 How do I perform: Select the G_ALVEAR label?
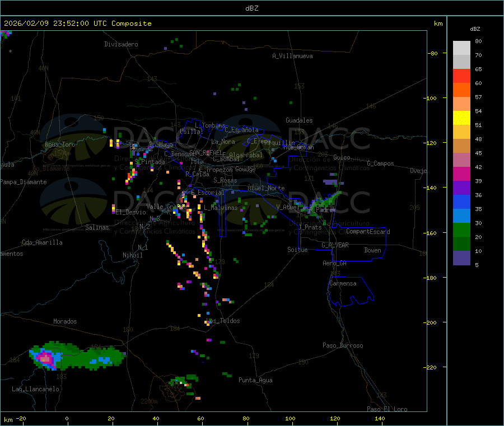tap(335, 245)
